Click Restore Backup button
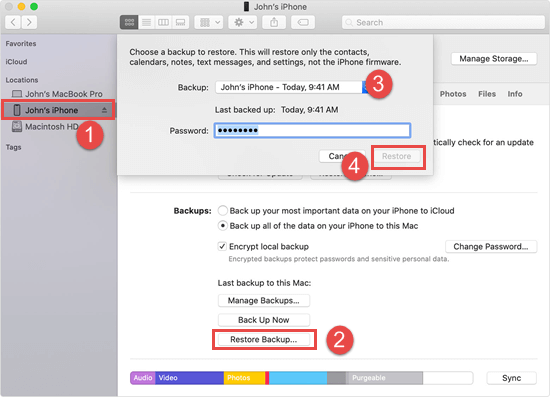 click(x=263, y=339)
